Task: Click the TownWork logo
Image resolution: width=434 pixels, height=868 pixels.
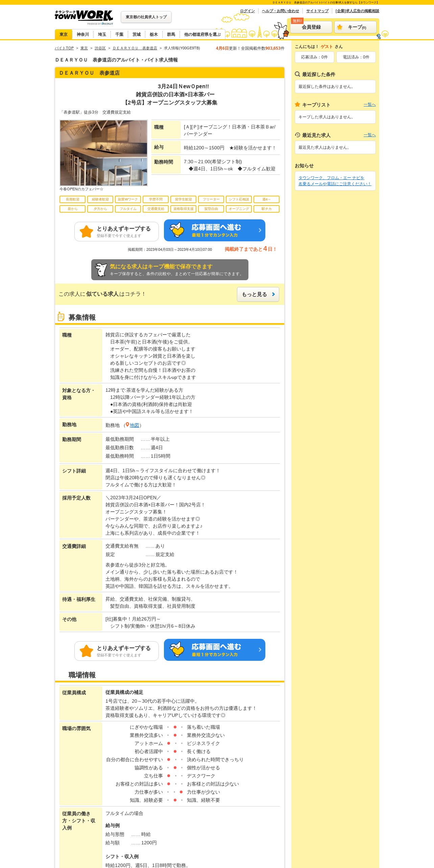Action: (x=84, y=17)
